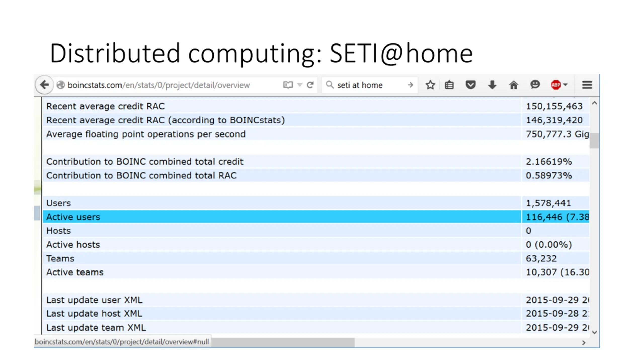Click the vertical scrollbar down arrow
The width and height of the screenshot is (644, 362).
pos(595,332)
